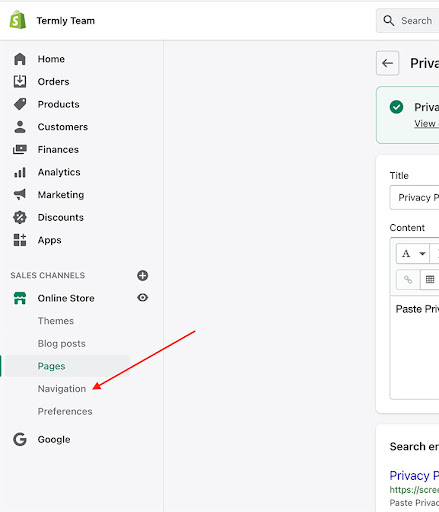Open the Orders section icon
Viewport: 439px width, 512px height.
(20, 81)
